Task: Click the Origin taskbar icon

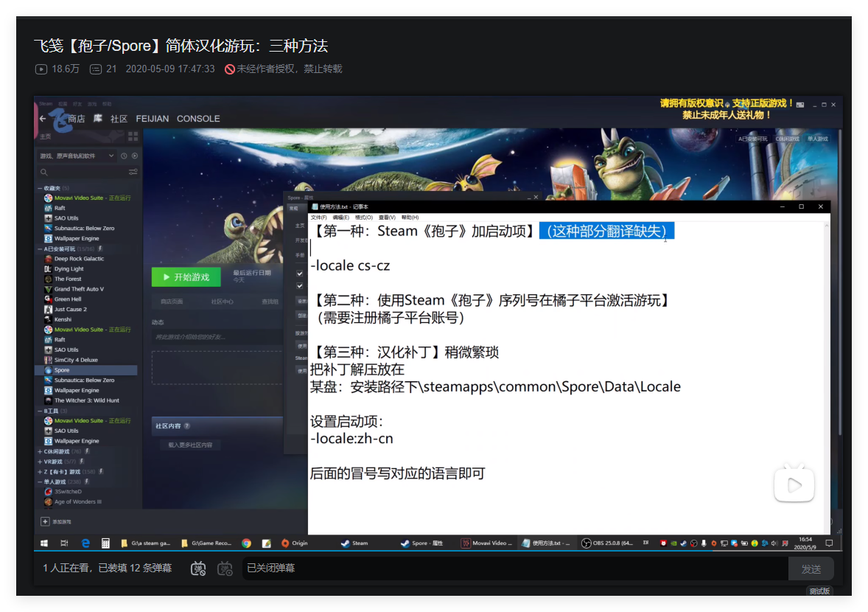Action: pyautogui.click(x=295, y=543)
